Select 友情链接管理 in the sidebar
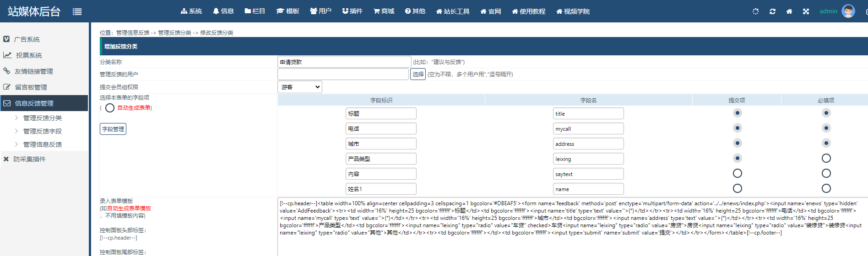 pos(33,71)
